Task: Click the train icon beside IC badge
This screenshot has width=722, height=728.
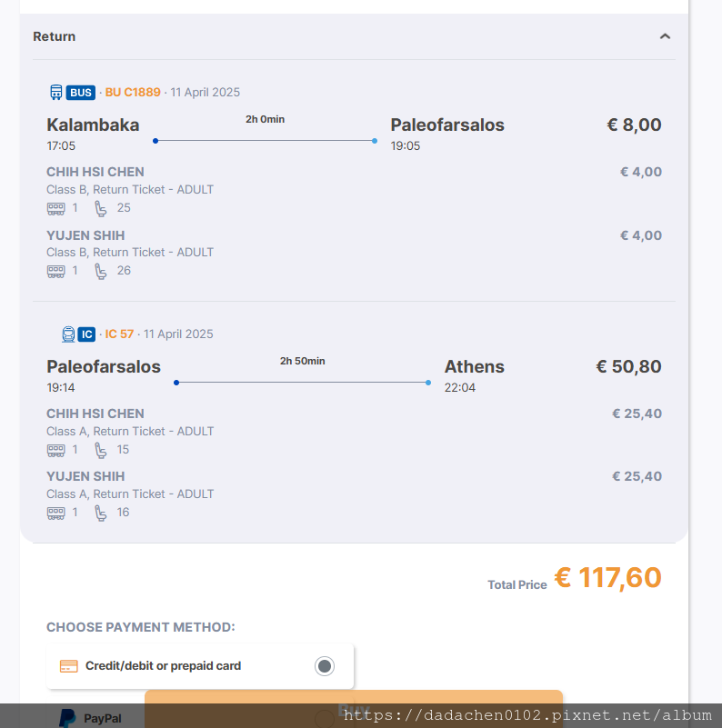Action: coord(68,334)
